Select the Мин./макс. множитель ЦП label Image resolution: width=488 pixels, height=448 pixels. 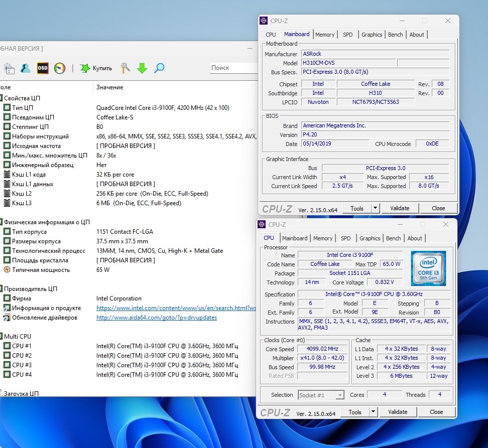pos(50,156)
